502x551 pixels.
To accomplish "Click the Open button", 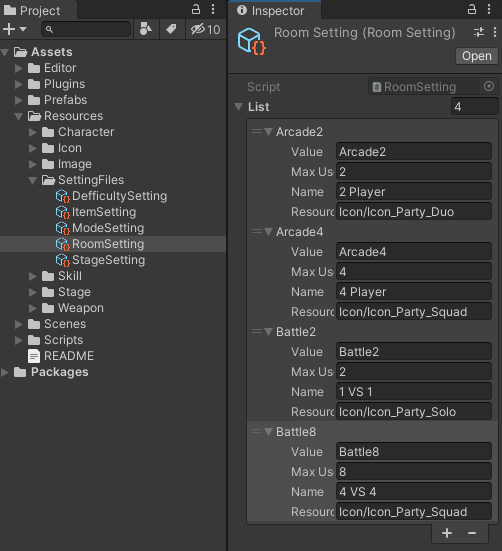I will tap(477, 56).
